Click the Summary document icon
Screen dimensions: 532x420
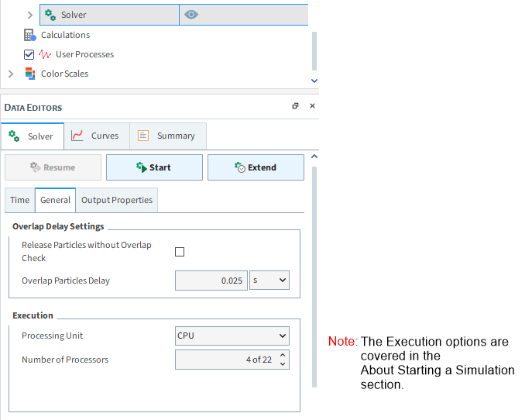pyautogui.click(x=143, y=136)
